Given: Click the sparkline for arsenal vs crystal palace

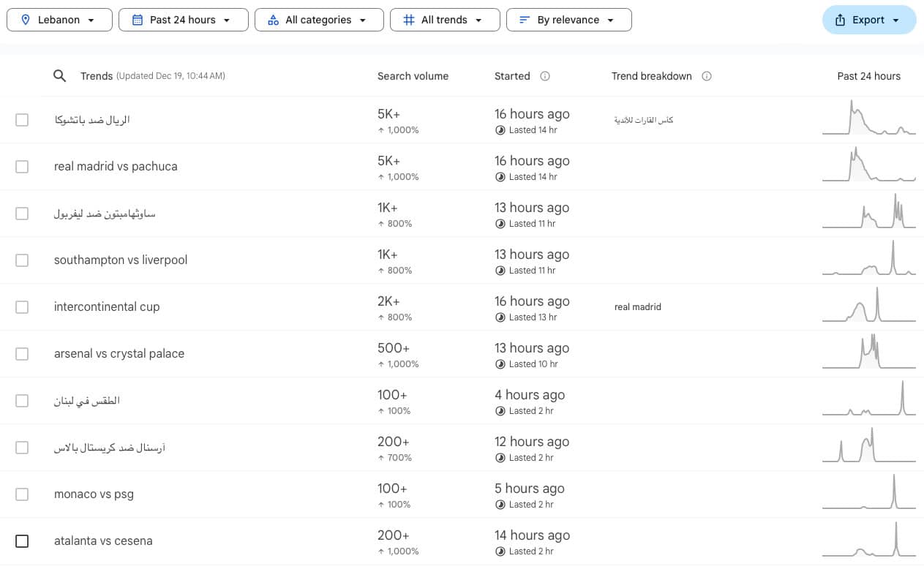Looking at the screenshot, I should [x=869, y=351].
